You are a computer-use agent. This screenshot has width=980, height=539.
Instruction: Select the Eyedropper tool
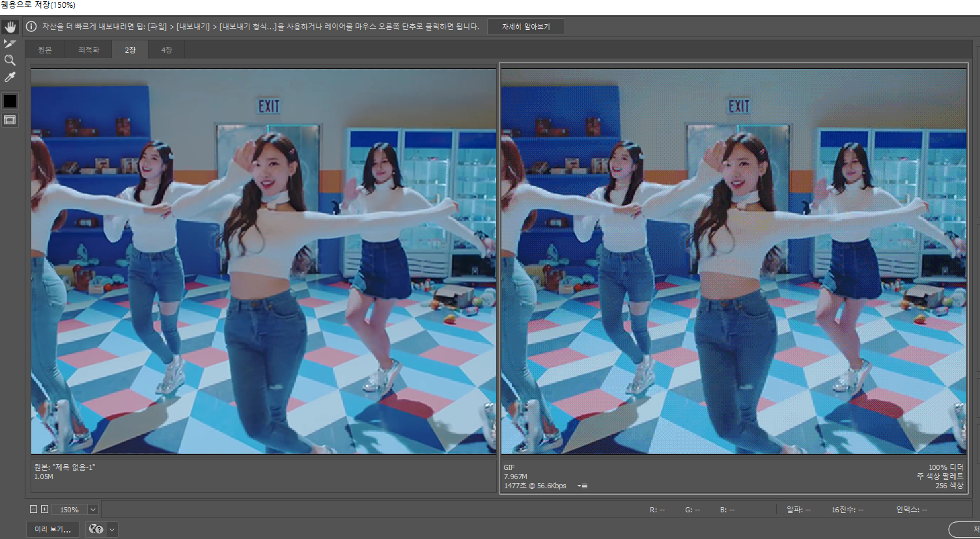coord(10,77)
